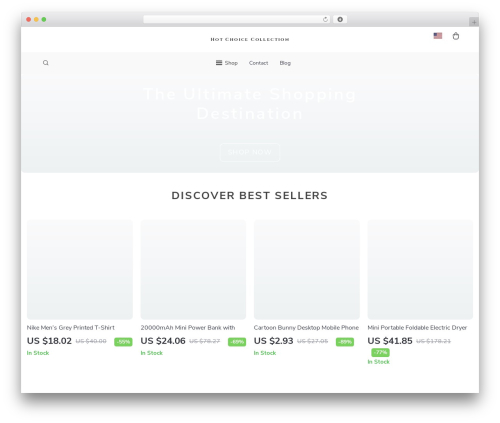500x423 pixels.
Task: Open the Blog menu link
Action: (x=285, y=63)
